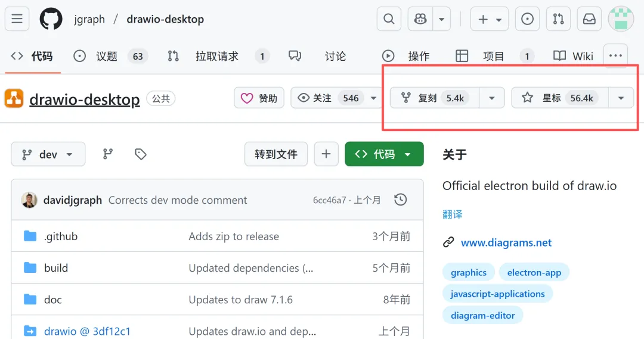This screenshot has height=339, width=644.
Task: Switch to the 讨论 tab
Action: tap(317, 56)
